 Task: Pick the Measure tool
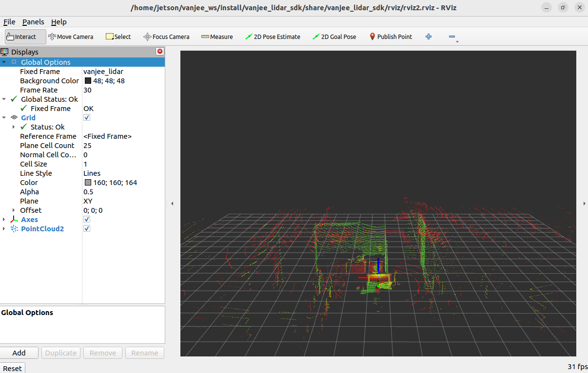coord(217,37)
